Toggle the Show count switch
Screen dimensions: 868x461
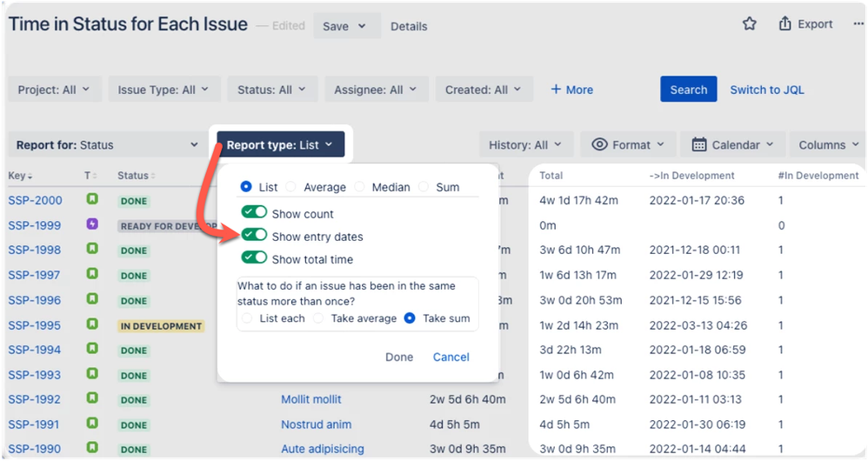254,212
